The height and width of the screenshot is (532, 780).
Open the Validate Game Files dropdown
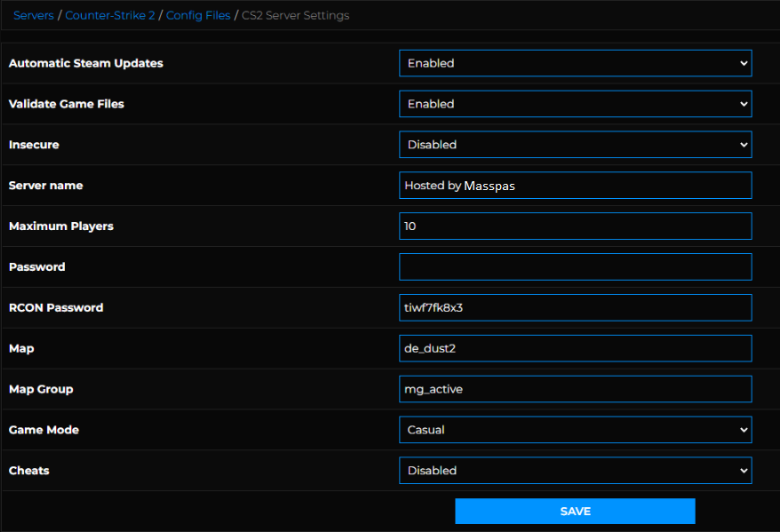(x=575, y=104)
